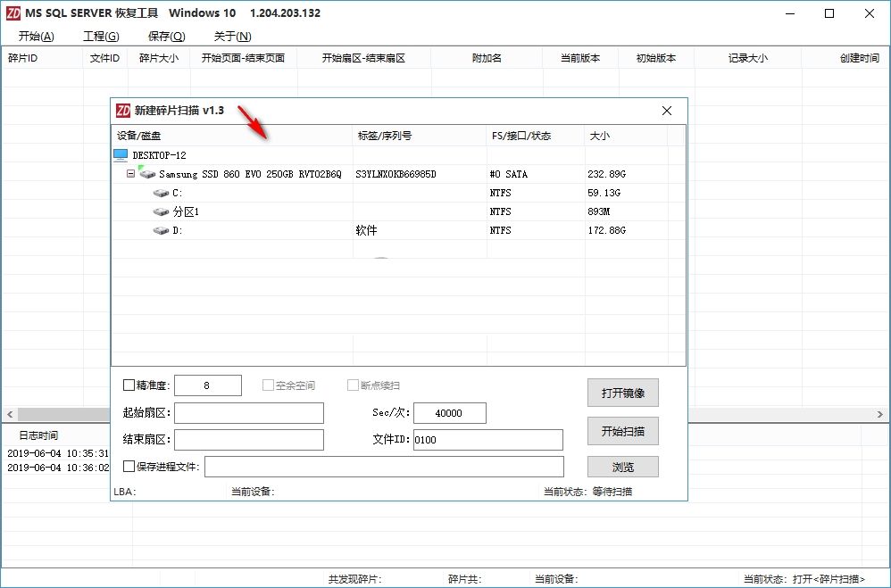
Task: Open the 关于(N) menu
Action: pos(232,37)
